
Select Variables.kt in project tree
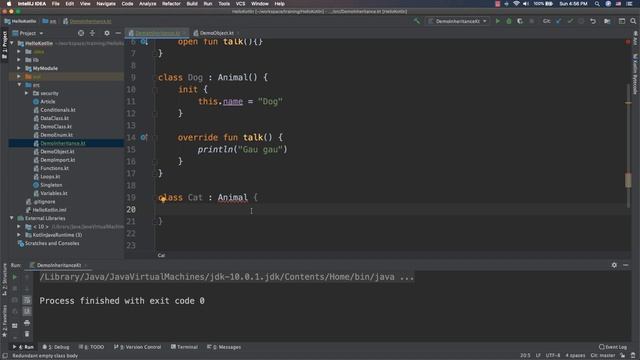point(53,193)
